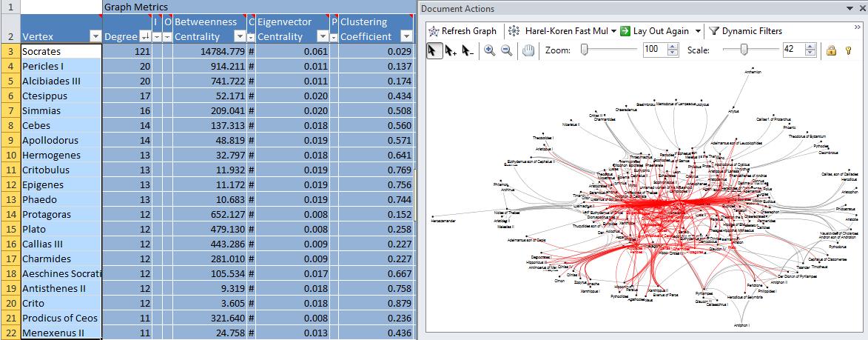Open the Lay Out Again dropdown arrow
Screen dimensions: 868x340
tap(698, 31)
